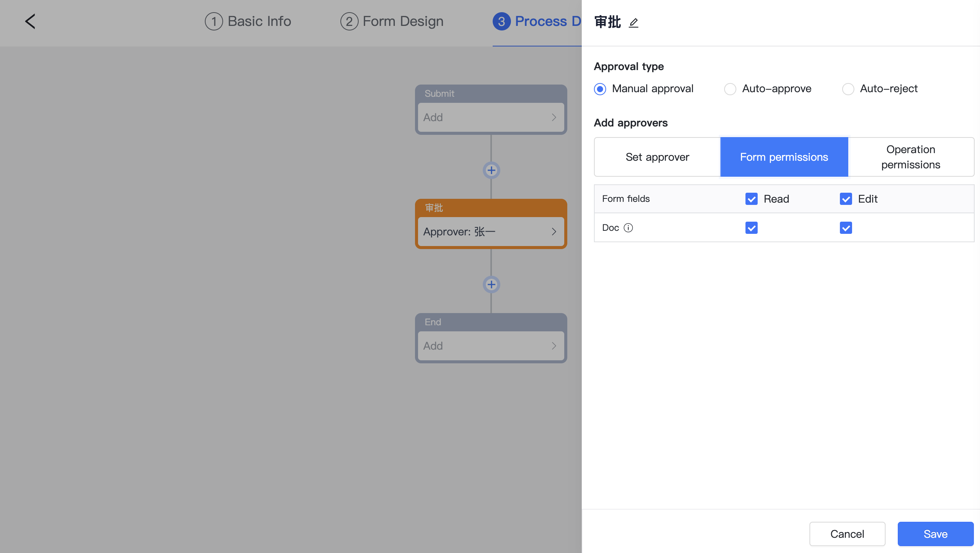Open the Operation permissions tab
The width and height of the screenshot is (980, 553).
(911, 157)
